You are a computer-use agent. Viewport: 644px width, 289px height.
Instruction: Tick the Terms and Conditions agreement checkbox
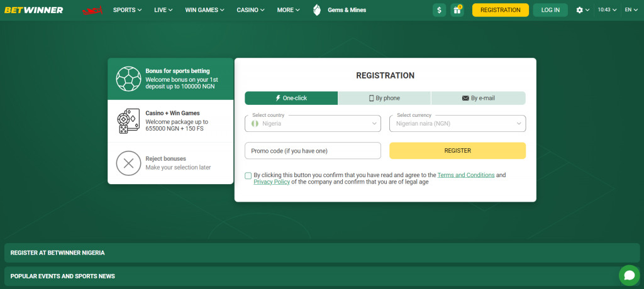[x=248, y=176]
